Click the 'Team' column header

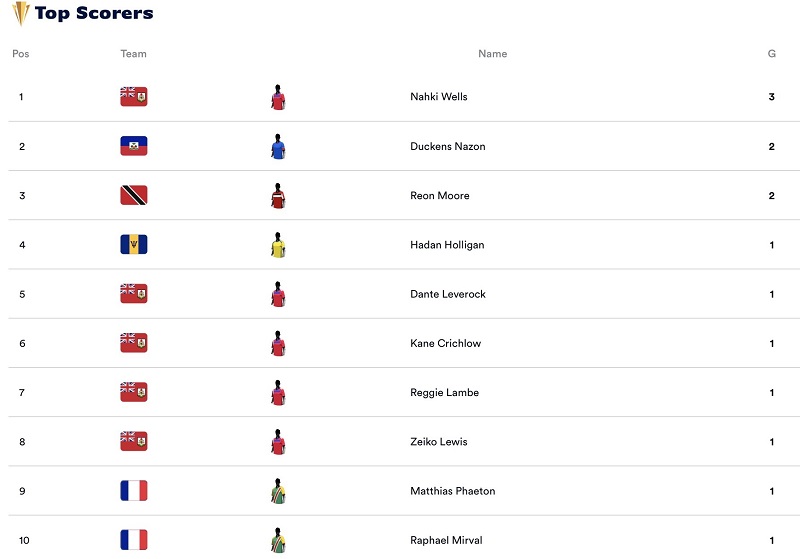tap(134, 54)
